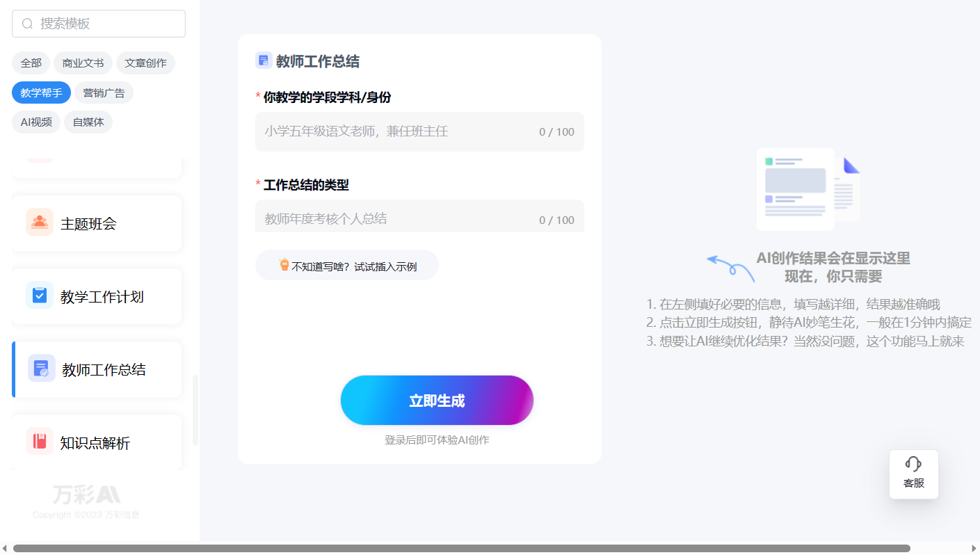Viewport: 980px width, 555px height.
Task: Click 登录后即可体验AI创作 text
Action: coord(437,440)
